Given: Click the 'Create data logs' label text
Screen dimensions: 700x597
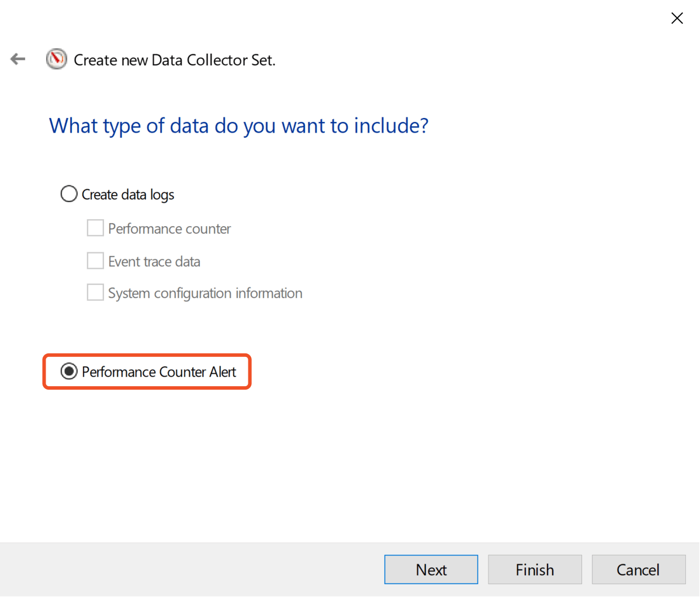Looking at the screenshot, I should coord(128,195).
